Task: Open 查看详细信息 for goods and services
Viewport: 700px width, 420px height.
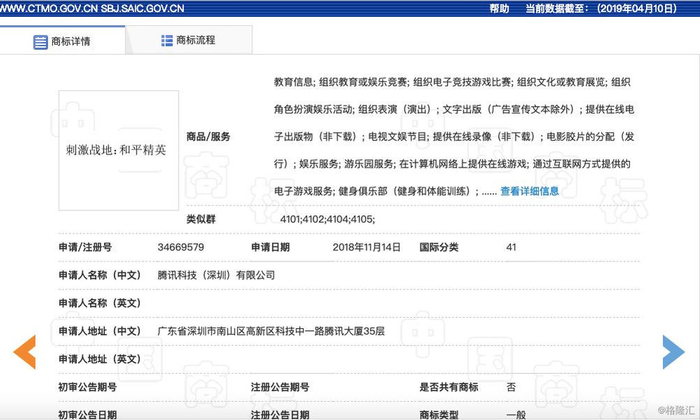Action: (529, 191)
